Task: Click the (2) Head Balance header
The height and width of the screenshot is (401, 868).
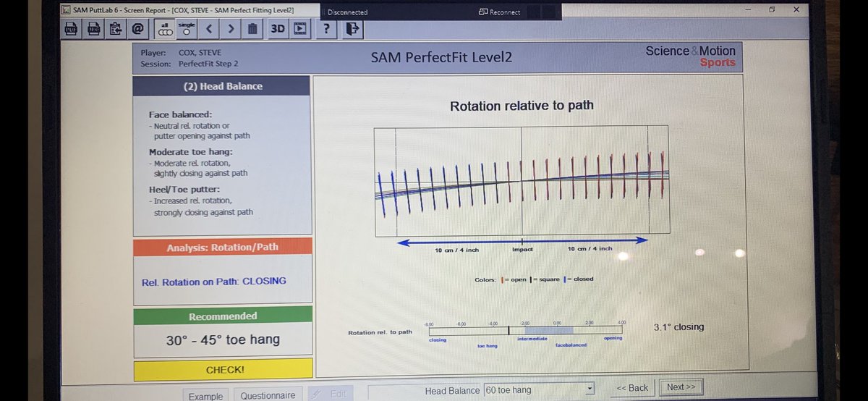Action: (x=224, y=86)
